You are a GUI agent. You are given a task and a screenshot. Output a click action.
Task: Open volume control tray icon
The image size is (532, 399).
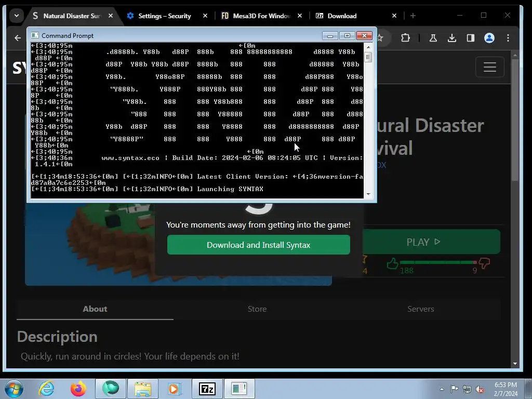click(x=480, y=389)
